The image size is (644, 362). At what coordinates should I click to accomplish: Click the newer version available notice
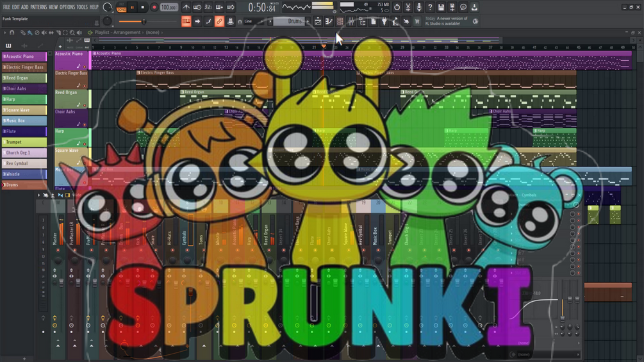[447, 21]
